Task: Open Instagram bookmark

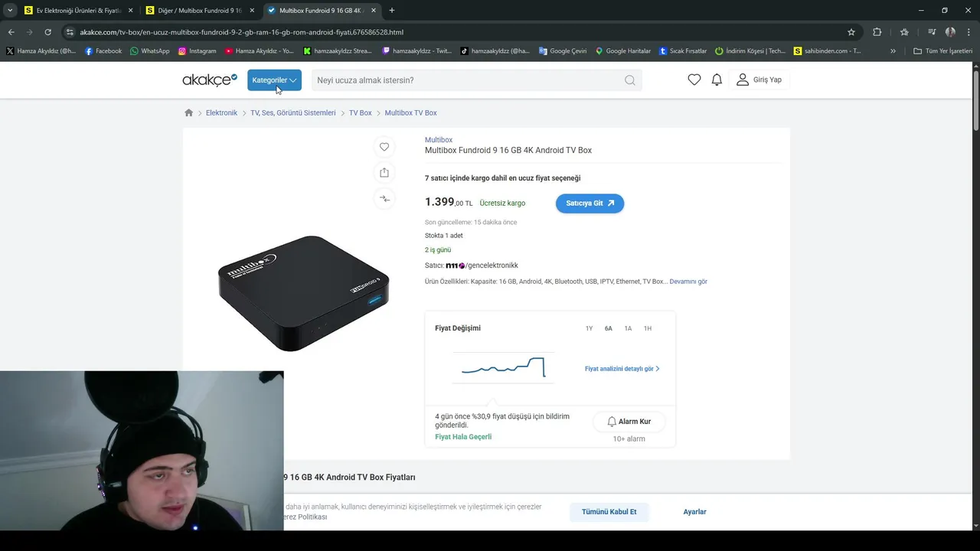Action: (x=197, y=51)
